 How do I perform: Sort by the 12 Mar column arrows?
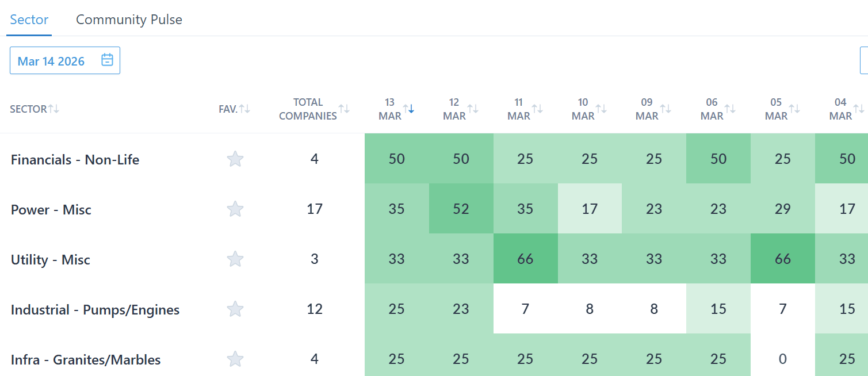click(473, 109)
